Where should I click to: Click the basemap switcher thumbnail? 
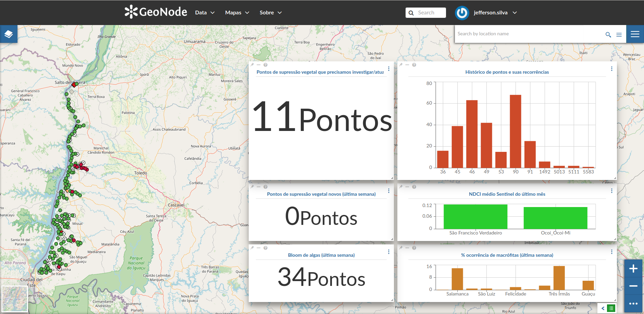coord(14,299)
